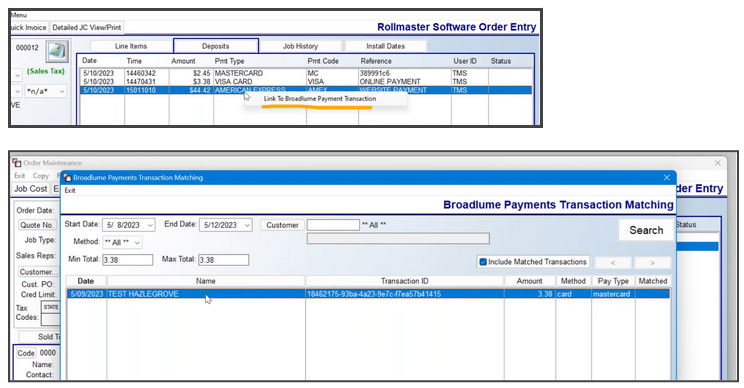Switch to the Line Items tab
The width and height of the screenshot is (744, 388).
coord(131,46)
